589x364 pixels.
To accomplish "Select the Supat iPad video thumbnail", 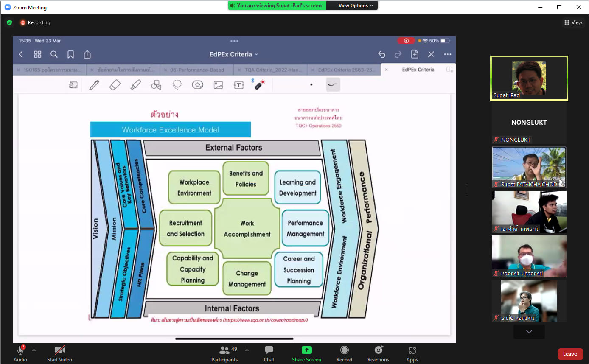I will tap(529, 78).
